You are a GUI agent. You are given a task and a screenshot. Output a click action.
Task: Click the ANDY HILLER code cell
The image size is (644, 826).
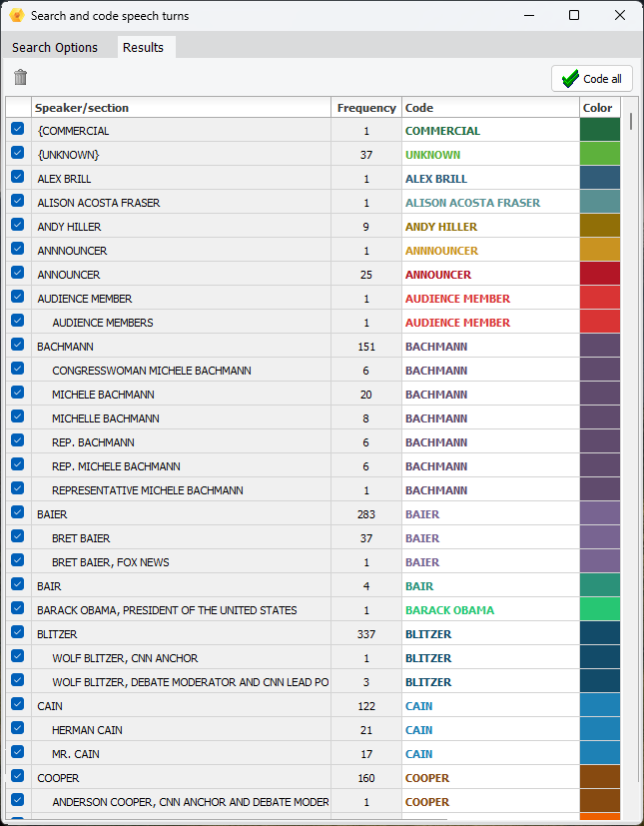pyautogui.click(x=491, y=227)
